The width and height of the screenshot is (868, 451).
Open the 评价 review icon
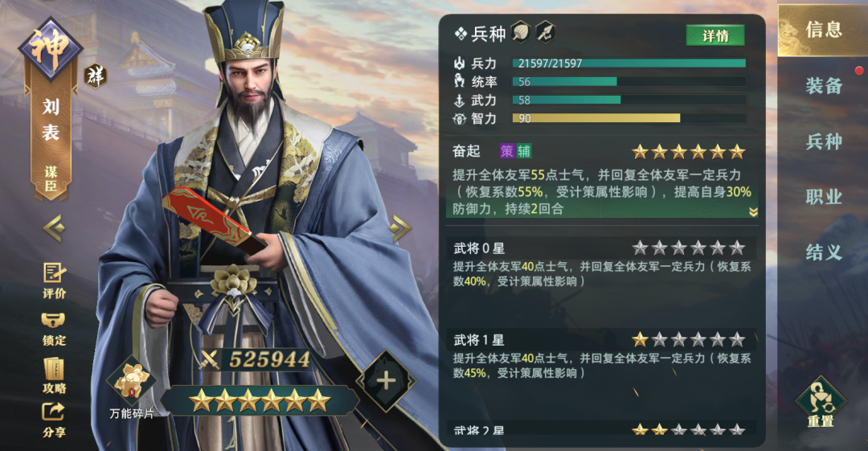[54, 280]
